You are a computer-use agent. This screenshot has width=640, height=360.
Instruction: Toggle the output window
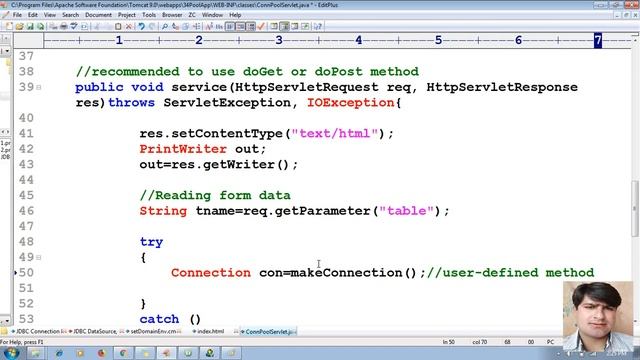[x=295, y=26]
